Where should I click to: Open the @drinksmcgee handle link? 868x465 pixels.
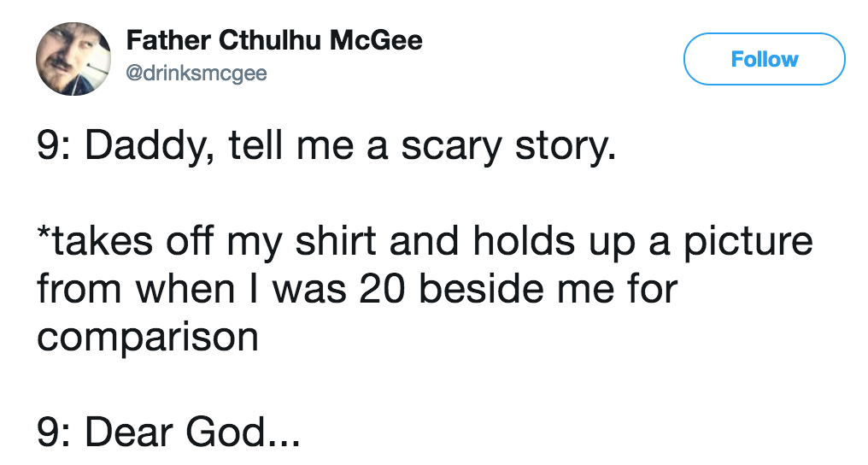(x=196, y=74)
